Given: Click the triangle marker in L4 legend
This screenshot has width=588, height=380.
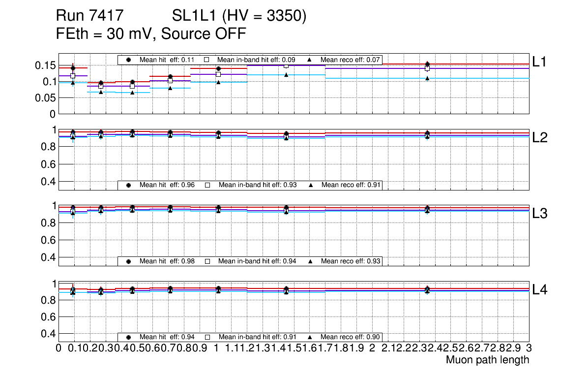Looking at the screenshot, I should tap(311, 337).
